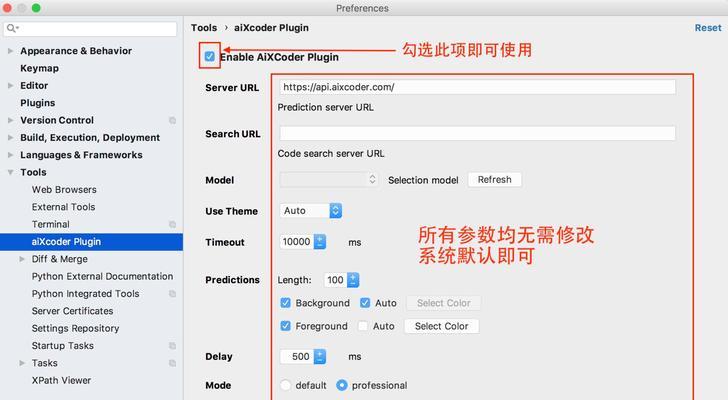Click the Timeout value field

(297, 242)
